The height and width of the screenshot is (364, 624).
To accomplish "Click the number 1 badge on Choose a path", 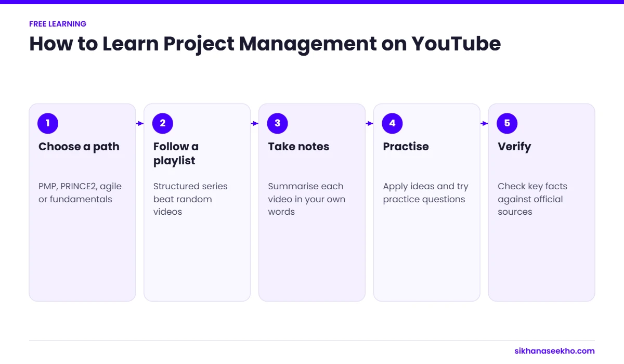I will pos(48,123).
